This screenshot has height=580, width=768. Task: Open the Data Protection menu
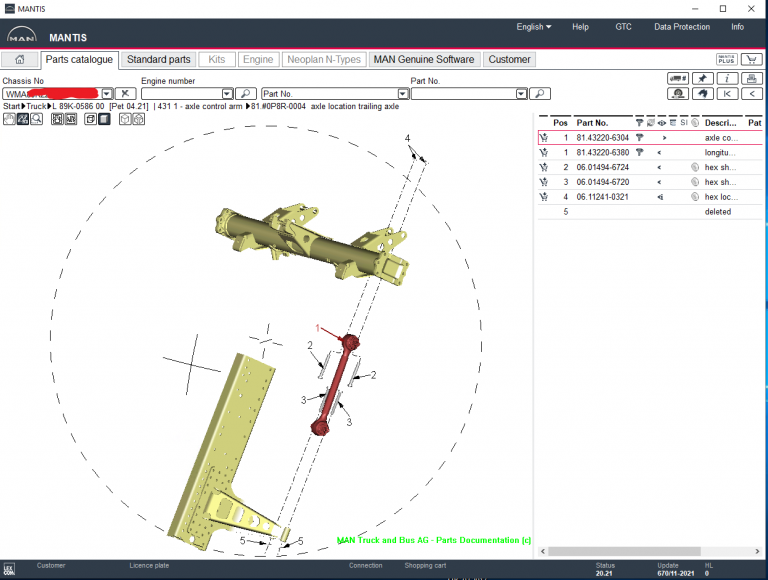[x=682, y=27]
